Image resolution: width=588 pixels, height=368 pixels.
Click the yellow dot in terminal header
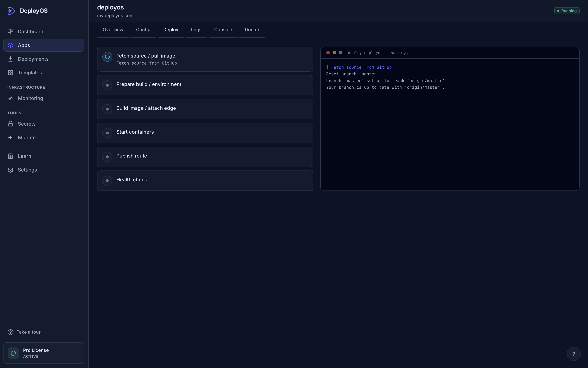pyautogui.click(x=334, y=53)
